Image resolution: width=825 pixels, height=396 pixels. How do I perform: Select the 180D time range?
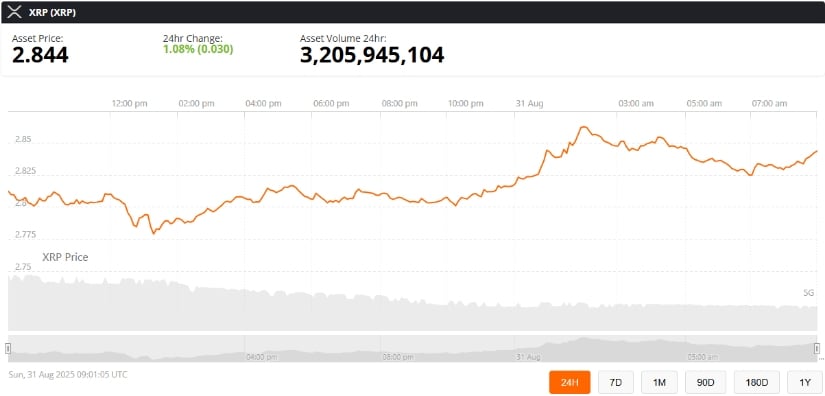click(757, 382)
